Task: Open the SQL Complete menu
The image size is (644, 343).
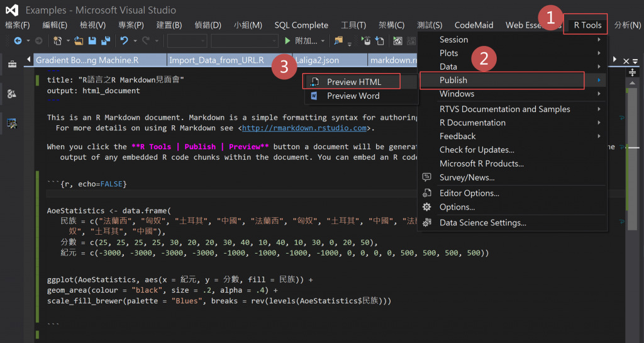Action: (301, 25)
